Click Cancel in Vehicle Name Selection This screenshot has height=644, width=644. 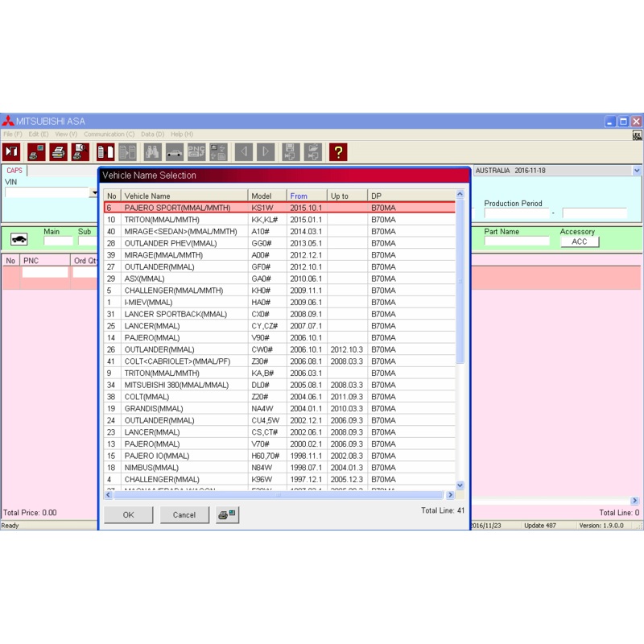pos(184,514)
